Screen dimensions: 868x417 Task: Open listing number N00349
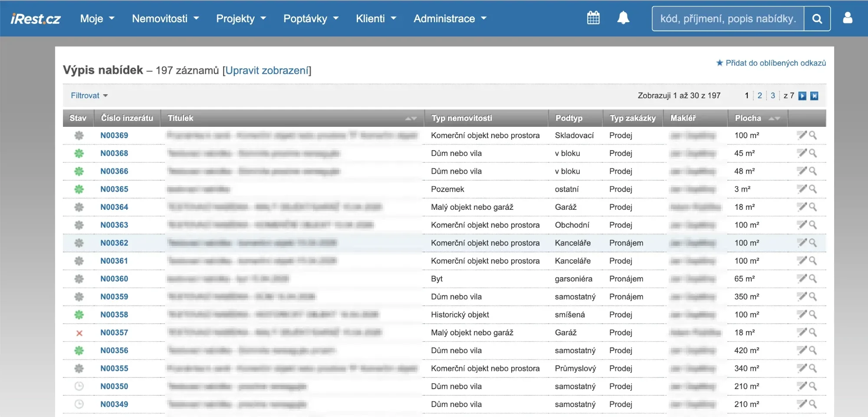tap(114, 404)
